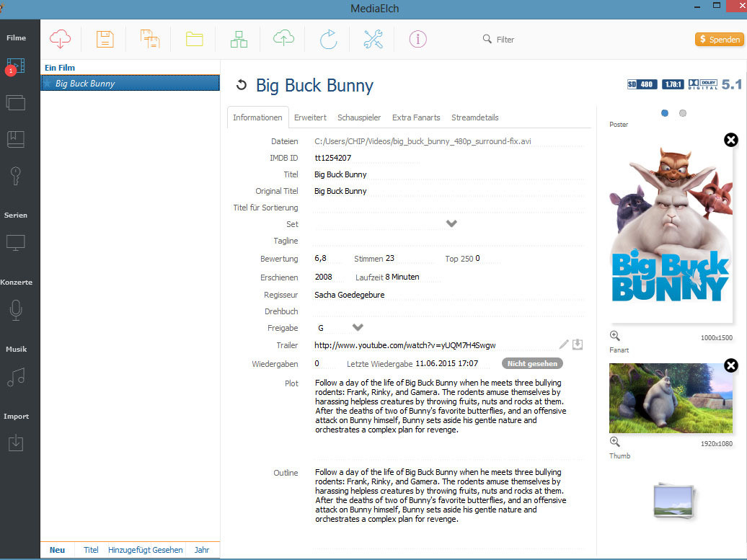Sort list by Titel
The height and width of the screenshot is (560, 747).
91,550
